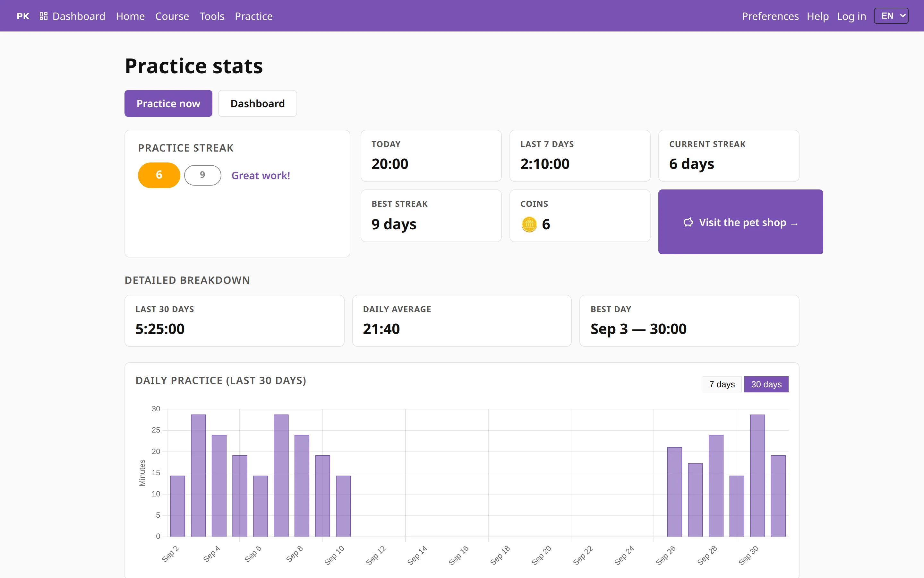Image resolution: width=924 pixels, height=578 pixels.
Task: Click the Practice stats heading
Action: 194,66
